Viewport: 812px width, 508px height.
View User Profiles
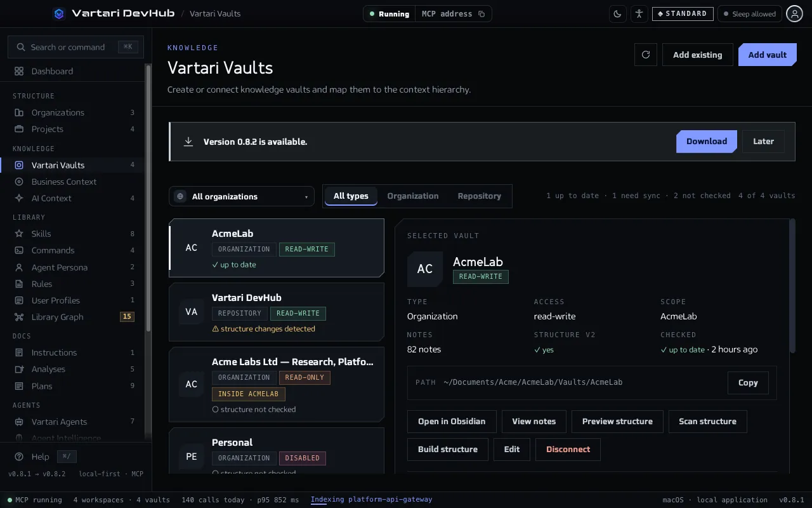pos(73,300)
